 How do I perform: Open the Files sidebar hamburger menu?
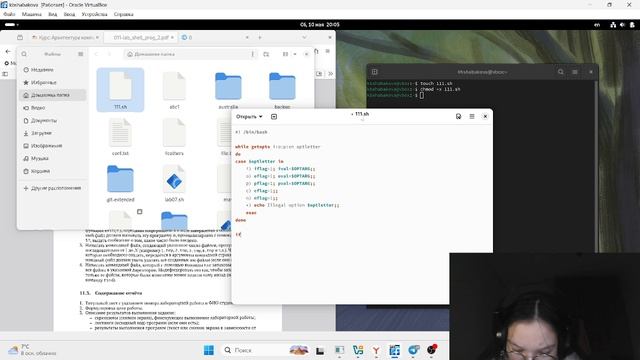[80, 54]
